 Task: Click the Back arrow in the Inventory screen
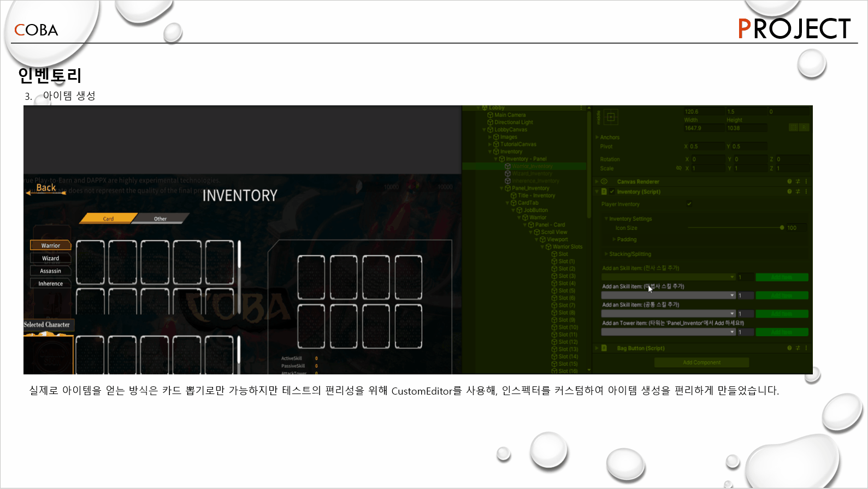[x=46, y=189]
